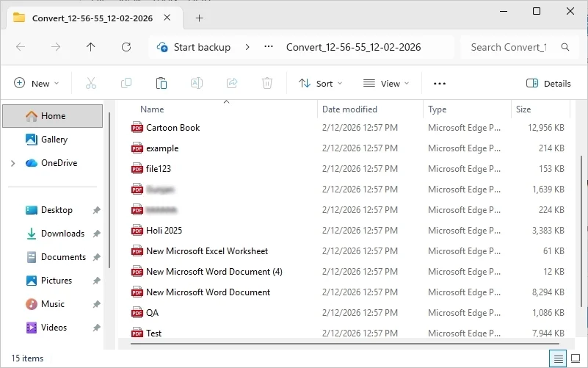
Task: Open Videos in navigation pane
Action: [x=54, y=328]
